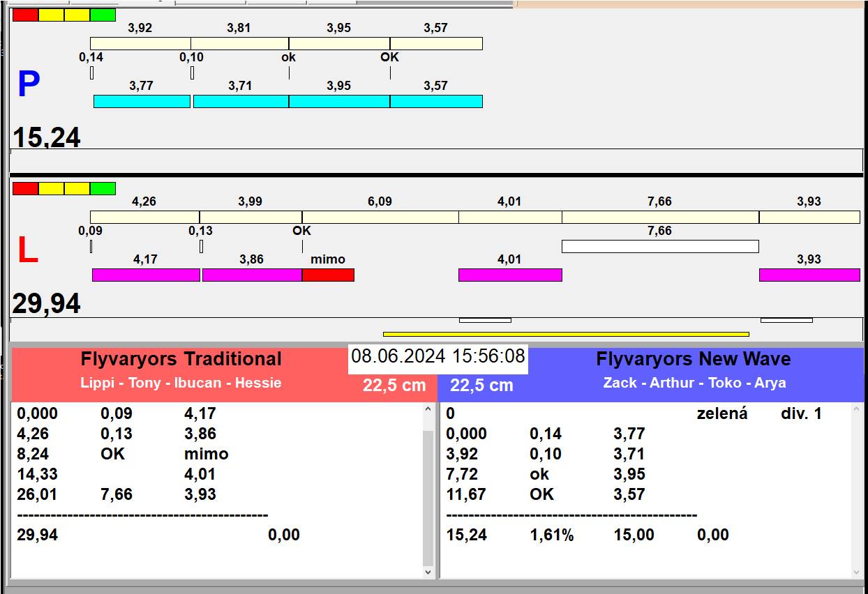Click the green start light in lane P
The width and height of the screenshot is (868, 594).
(103, 15)
